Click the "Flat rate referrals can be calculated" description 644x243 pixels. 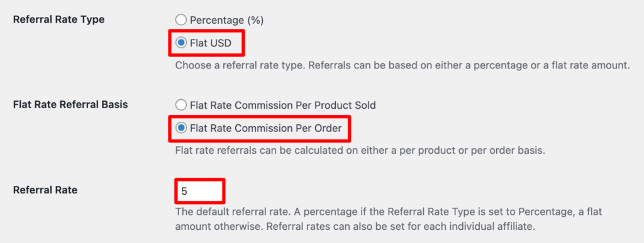click(x=360, y=151)
